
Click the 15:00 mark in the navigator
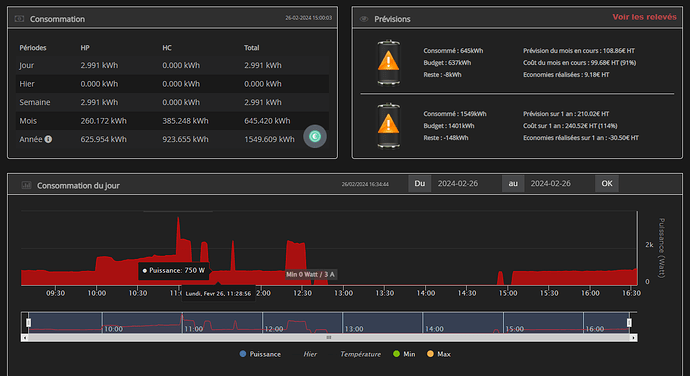click(x=514, y=329)
